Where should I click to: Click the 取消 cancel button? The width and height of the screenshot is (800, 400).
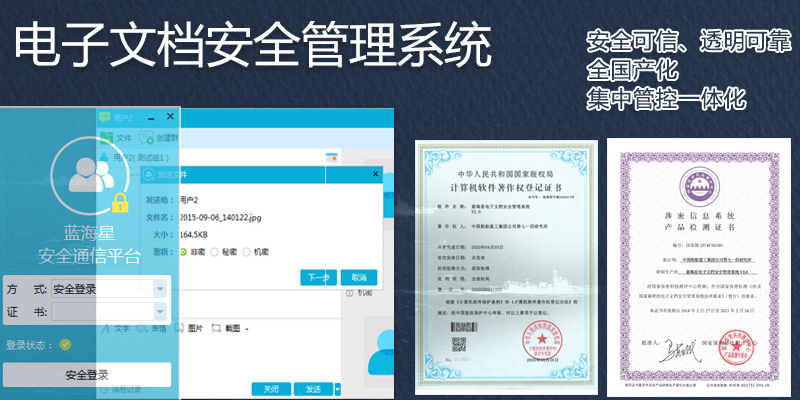point(357,277)
